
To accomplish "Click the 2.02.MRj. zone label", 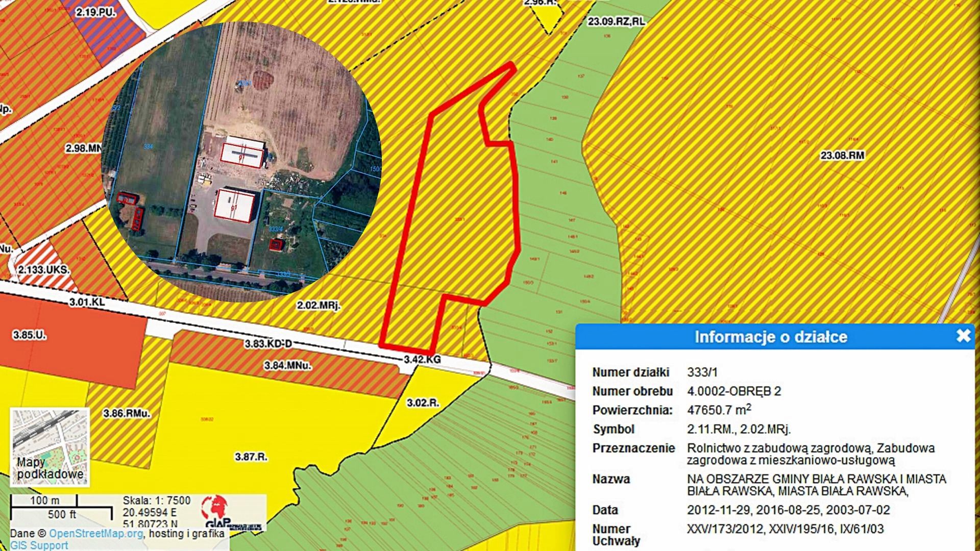I will pyautogui.click(x=318, y=305).
